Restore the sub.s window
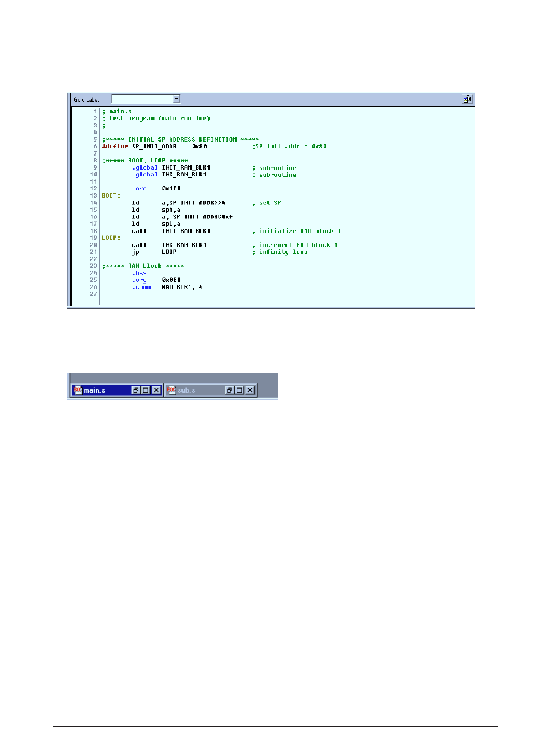The width and height of the screenshot is (536, 756). [x=230, y=390]
